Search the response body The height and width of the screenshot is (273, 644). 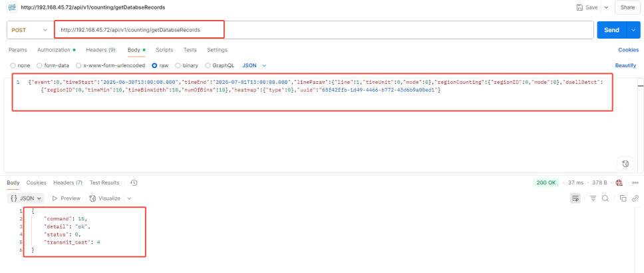coord(605,198)
